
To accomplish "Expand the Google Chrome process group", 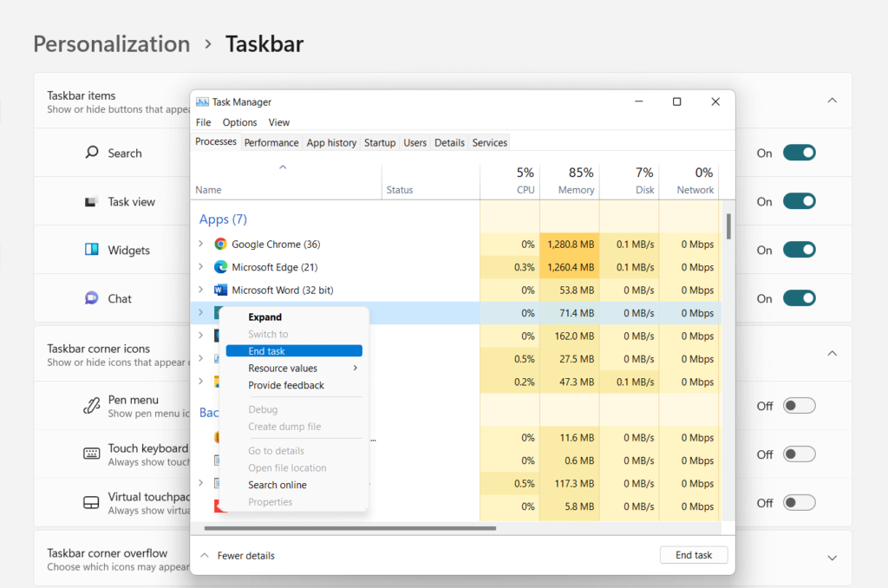I will pos(200,244).
